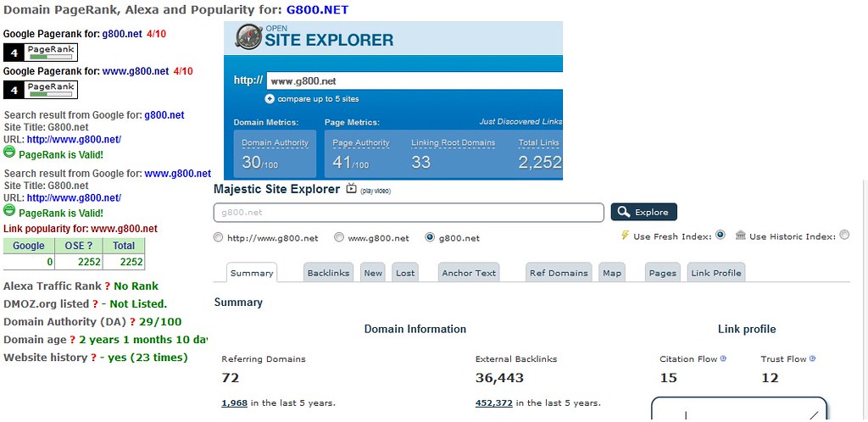Select the g800.net radio option
This screenshot has width=868, height=422.
pyautogui.click(x=430, y=237)
